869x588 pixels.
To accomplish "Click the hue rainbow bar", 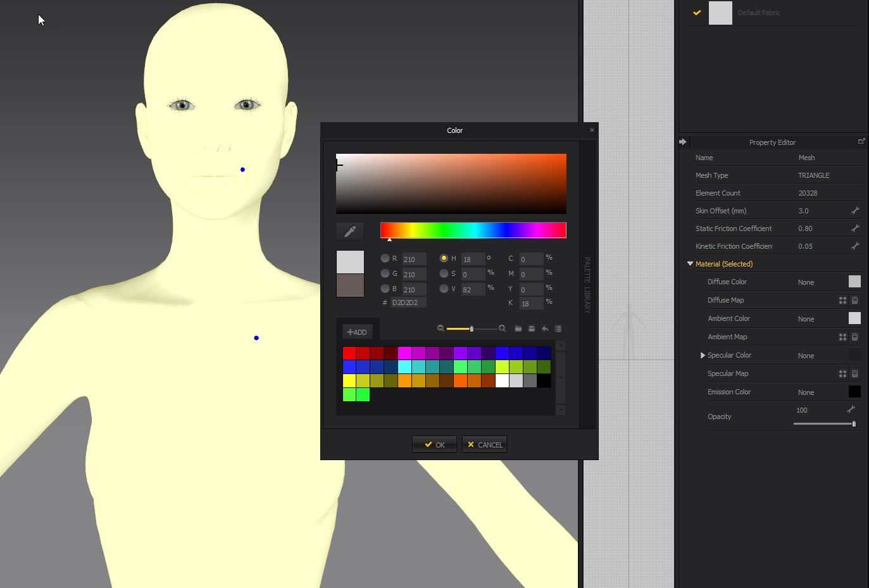I will [473, 230].
